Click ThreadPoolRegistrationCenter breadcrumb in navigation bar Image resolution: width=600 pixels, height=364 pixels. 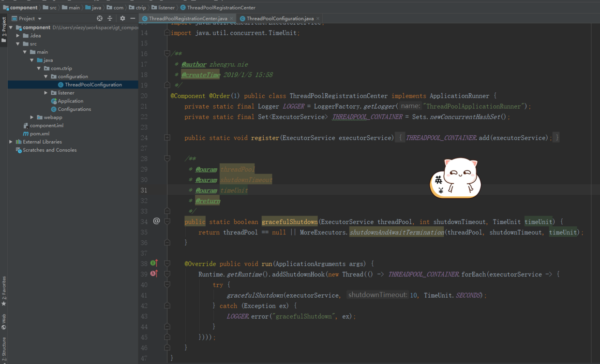coord(218,8)
